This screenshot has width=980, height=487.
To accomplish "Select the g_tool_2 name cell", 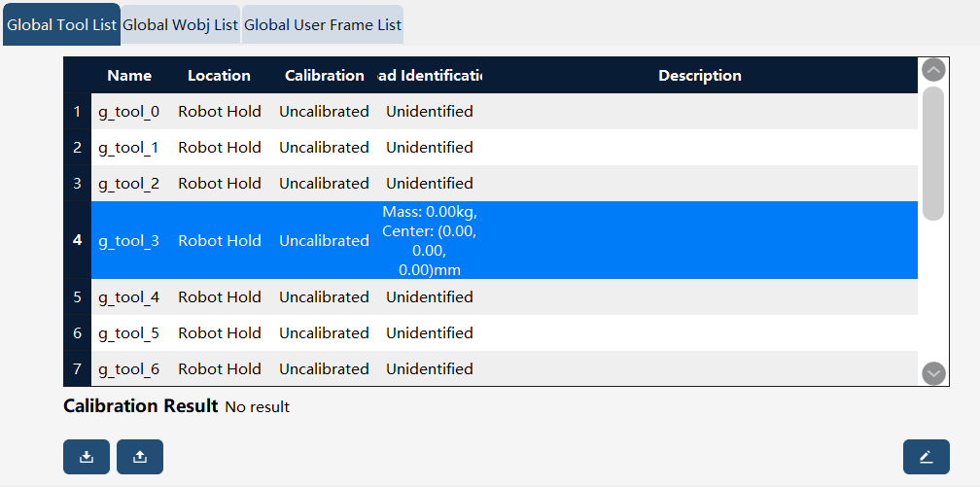I will click(128, 183).
